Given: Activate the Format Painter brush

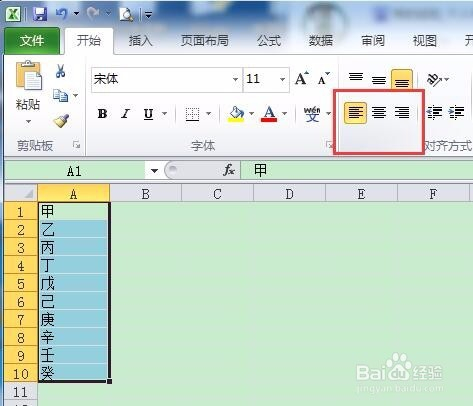Looking at the screenshot, I should pyautogui.click(x=61, y=121).
